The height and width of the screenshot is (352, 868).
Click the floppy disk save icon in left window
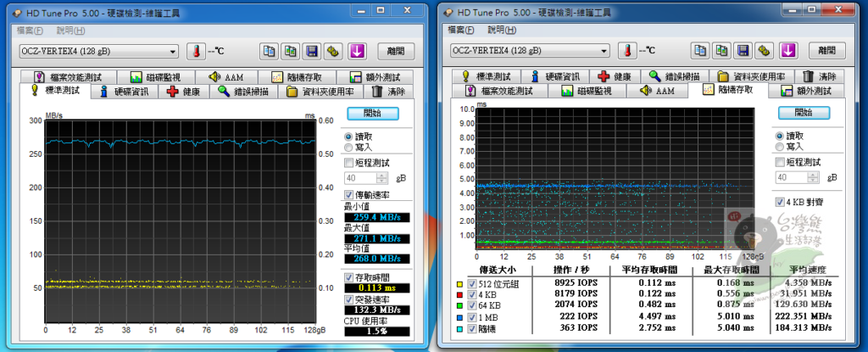(312, 51)
